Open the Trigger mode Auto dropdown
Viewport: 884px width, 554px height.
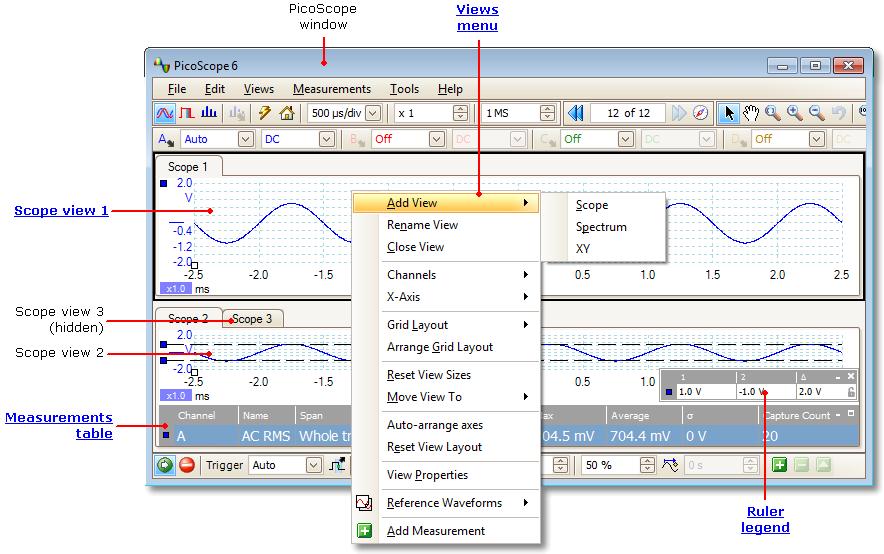point(314,465)
